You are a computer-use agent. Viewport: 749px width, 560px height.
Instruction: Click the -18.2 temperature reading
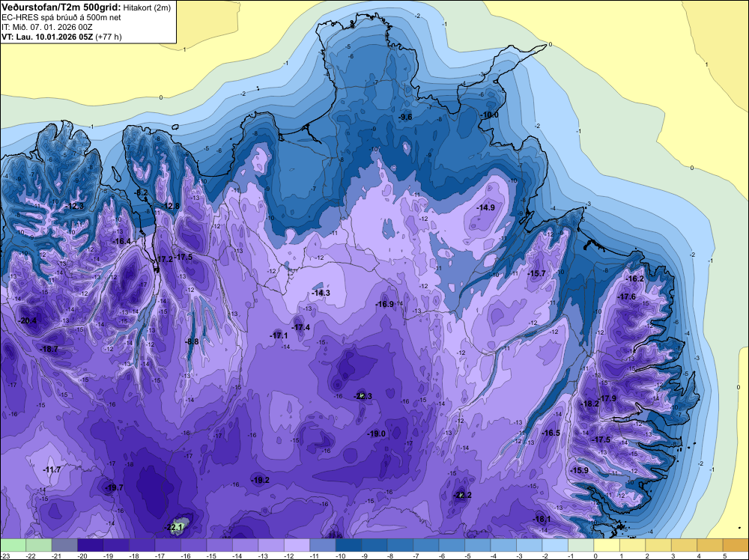click(589, 404)
